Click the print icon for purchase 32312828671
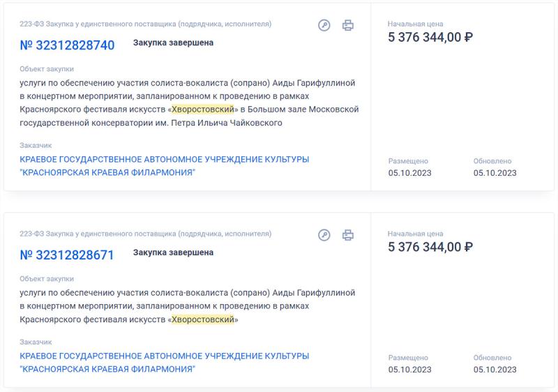This screenshot has height=392, width=558. (x=347, y=235)
